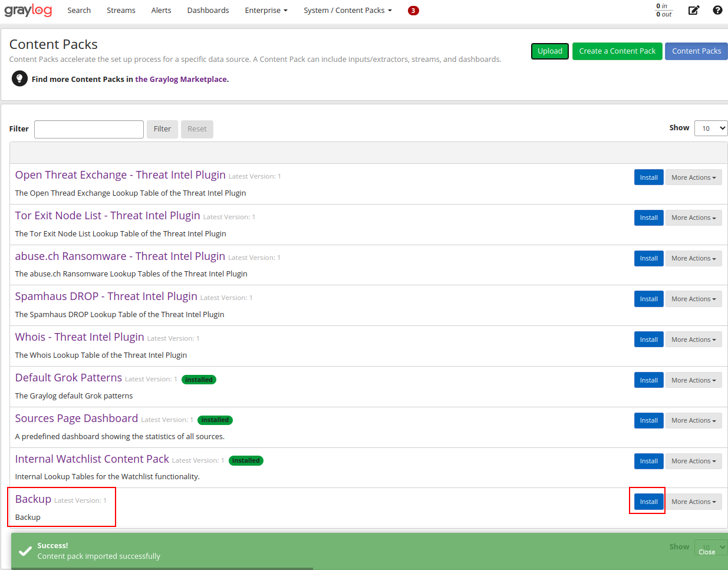Expand More Actions for Default Grok Patterns
Screen dimensions: 728x570
click(693, 380)
